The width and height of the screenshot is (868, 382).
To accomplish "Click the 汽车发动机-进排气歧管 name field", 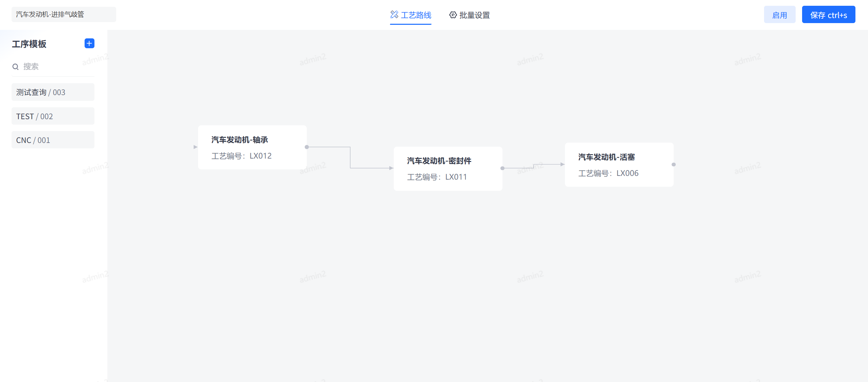I will [x=64, y=14].
